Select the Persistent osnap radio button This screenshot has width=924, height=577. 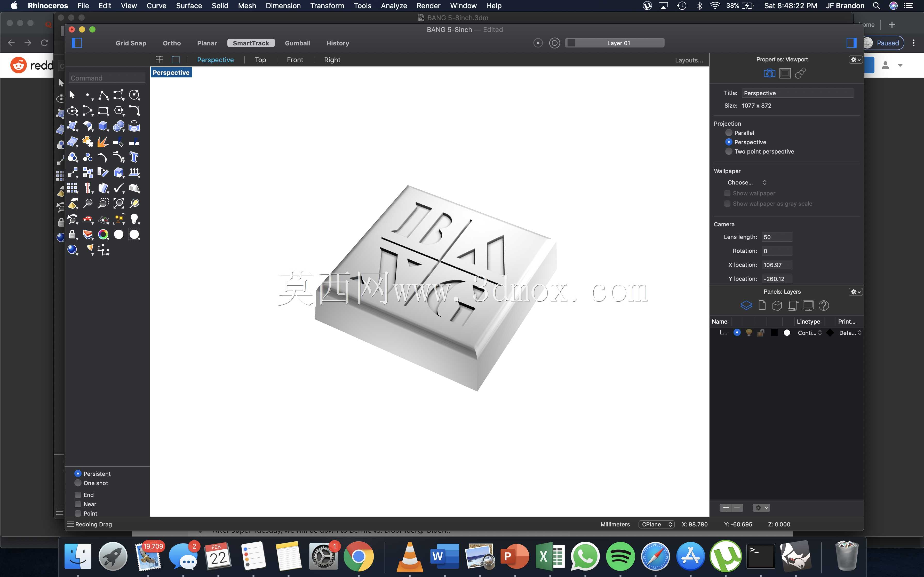(78, 474)
